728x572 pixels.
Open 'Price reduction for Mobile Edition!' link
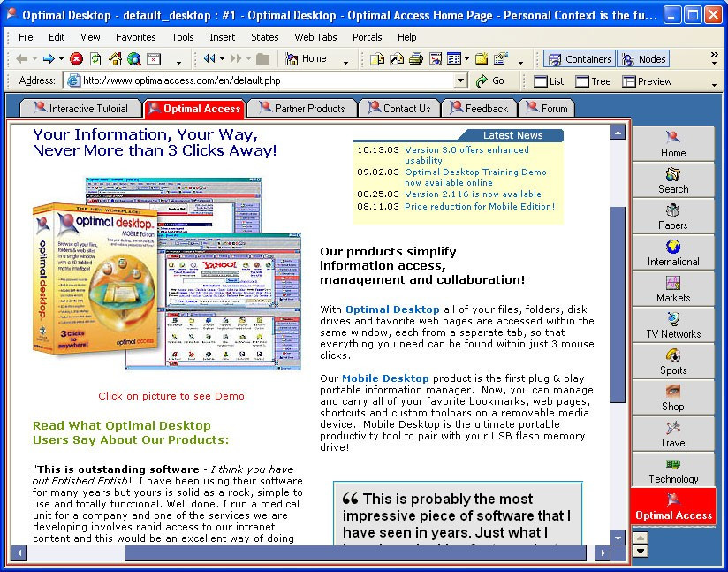click(x=480, y=206)
